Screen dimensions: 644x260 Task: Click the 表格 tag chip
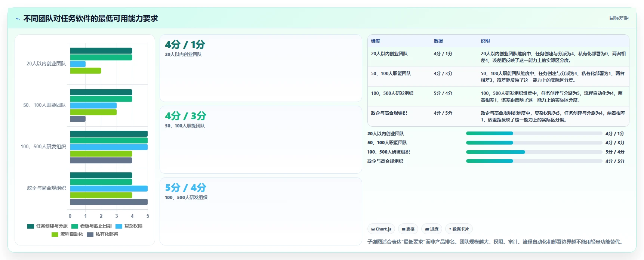coord(408,229)
